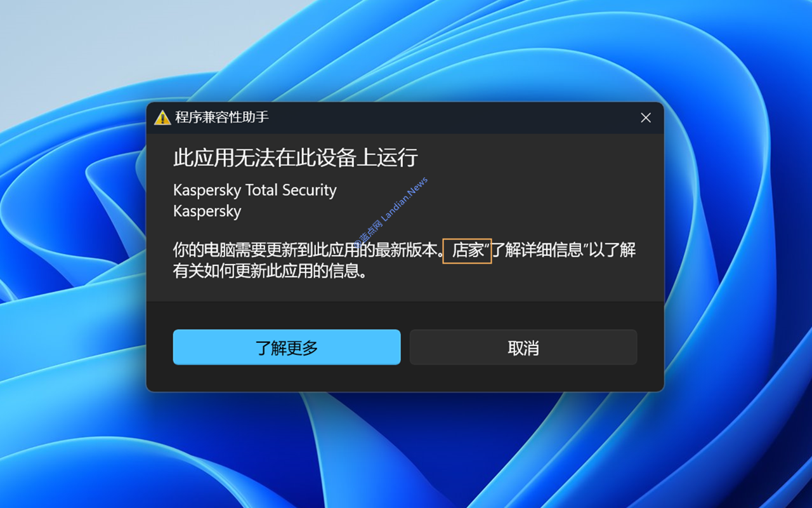812x508 pixels.
Task: Click the orange-outlined 店家 word
Action: click(x=468, y=251)
